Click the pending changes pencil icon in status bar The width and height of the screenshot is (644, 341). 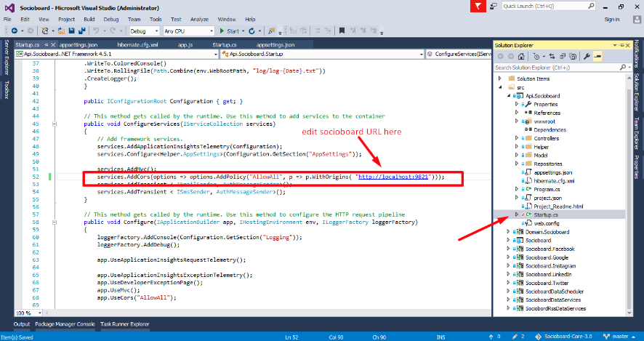[515, 337]
